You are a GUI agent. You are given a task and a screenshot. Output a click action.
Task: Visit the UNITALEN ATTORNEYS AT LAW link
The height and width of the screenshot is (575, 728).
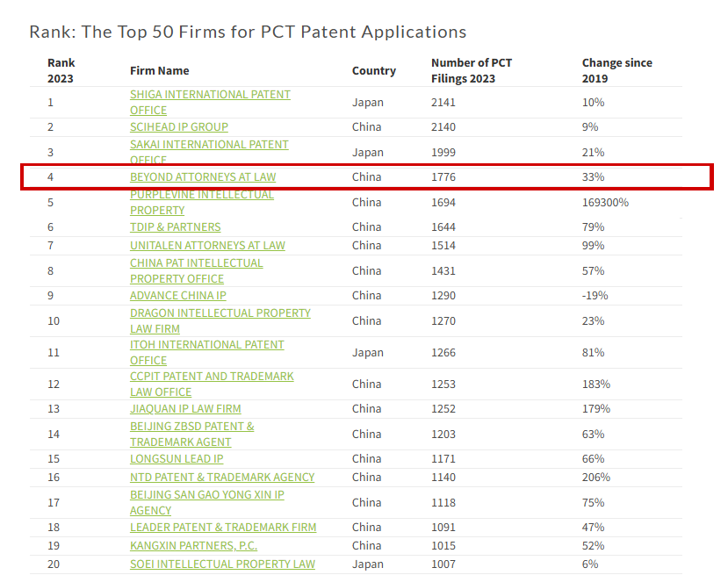[207, 246]
